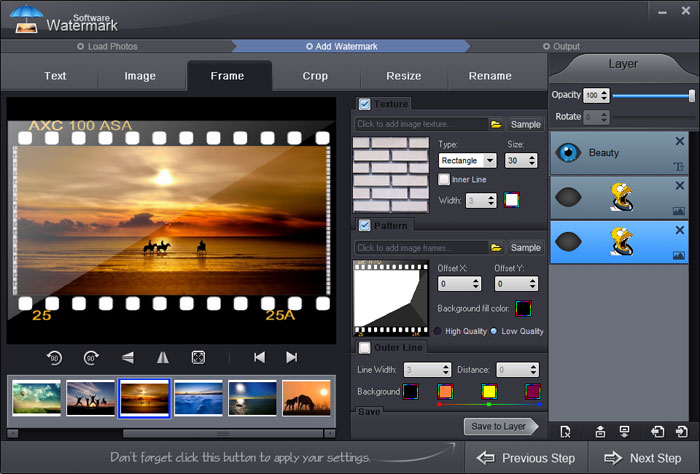Click the brick texture preview
The height and width of the screenshot is (474, 700).
coord(391,175)
